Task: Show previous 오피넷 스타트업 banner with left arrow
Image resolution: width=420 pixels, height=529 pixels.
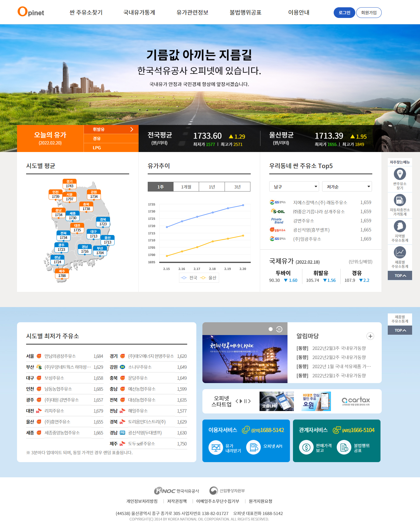Action: [x=237, y=401]
